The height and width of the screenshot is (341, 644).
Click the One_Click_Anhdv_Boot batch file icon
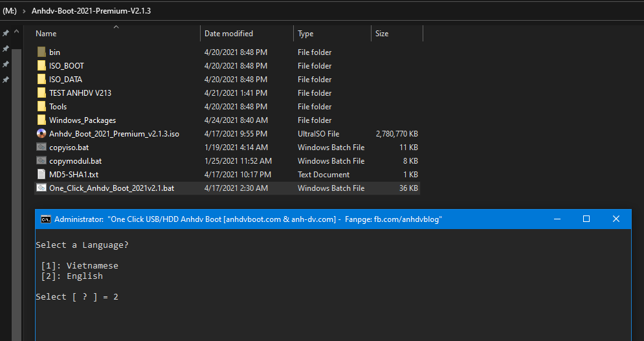pos(41,188)
